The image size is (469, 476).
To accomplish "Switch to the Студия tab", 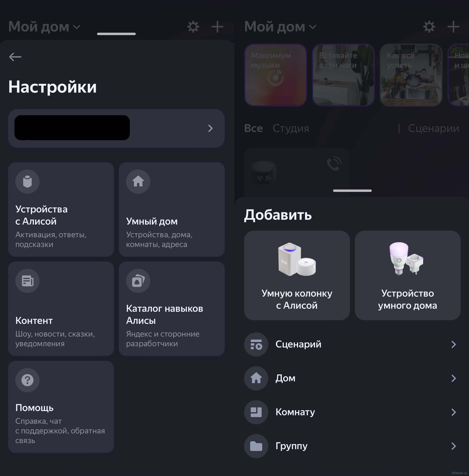I will (291, 128).
